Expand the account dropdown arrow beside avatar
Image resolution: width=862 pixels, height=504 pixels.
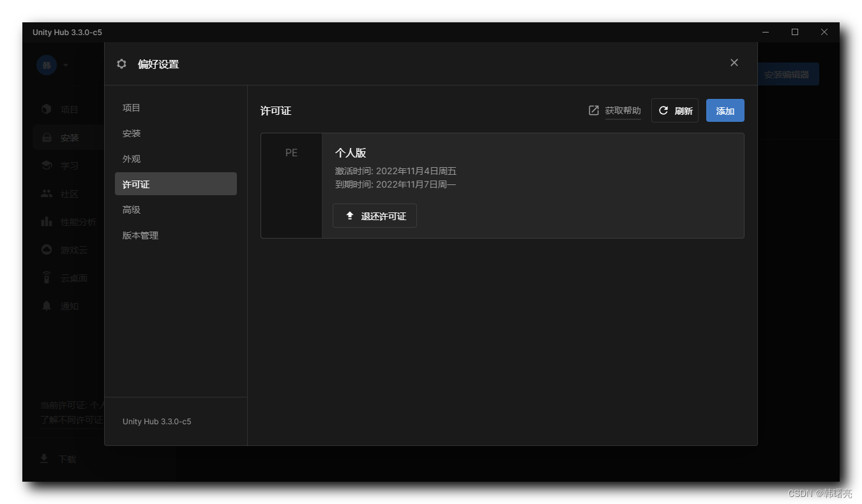click(66, 65)
